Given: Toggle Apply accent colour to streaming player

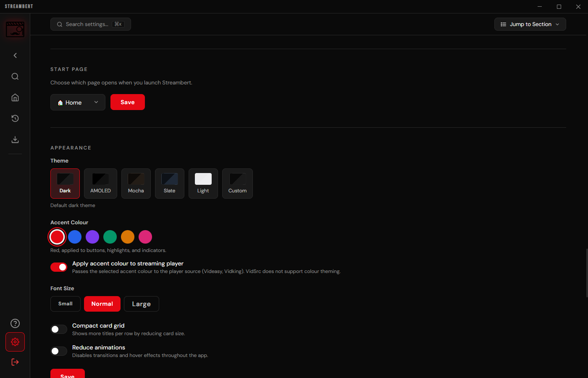Looking at the screenshot, I should (59, 267).
